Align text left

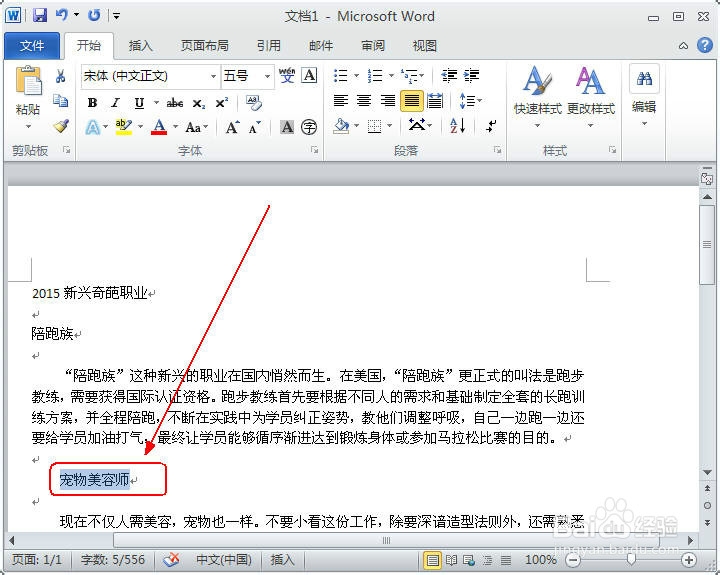pos(341,101)
